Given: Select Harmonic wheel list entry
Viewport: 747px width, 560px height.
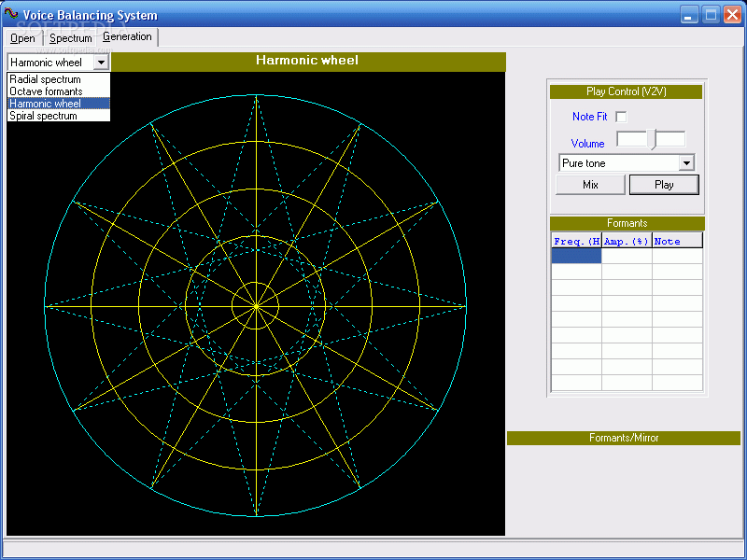Looking at the screenshot, I should (59, 104).
